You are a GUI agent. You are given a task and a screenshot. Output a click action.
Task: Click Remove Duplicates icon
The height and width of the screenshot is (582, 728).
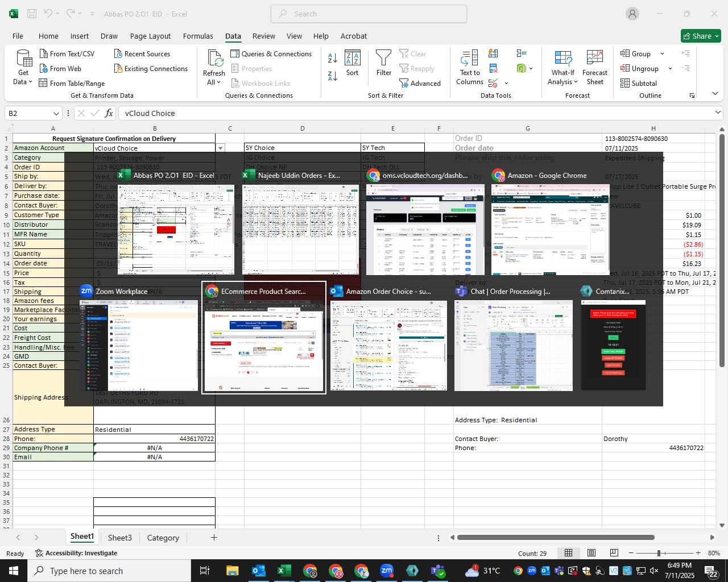click(493, 68)
